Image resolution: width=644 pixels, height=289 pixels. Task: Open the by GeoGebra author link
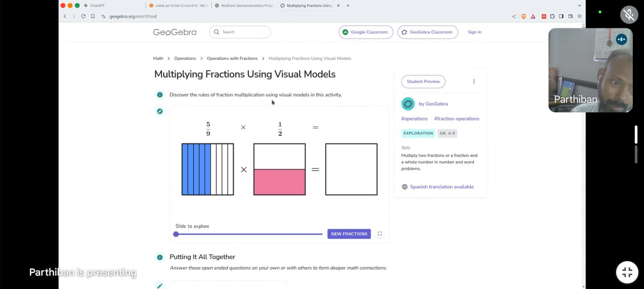click(433, 104)
